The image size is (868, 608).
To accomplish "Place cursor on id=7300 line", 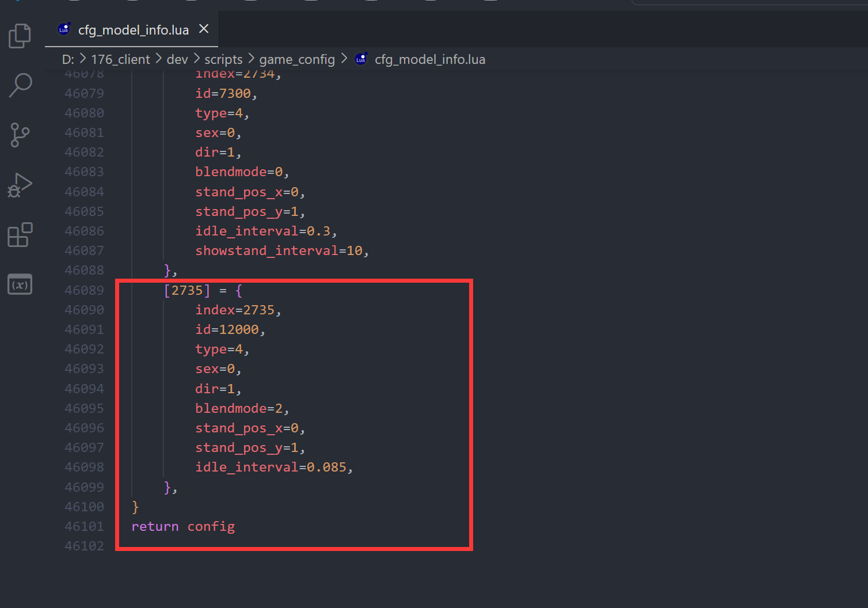I will tap(226, 93).
